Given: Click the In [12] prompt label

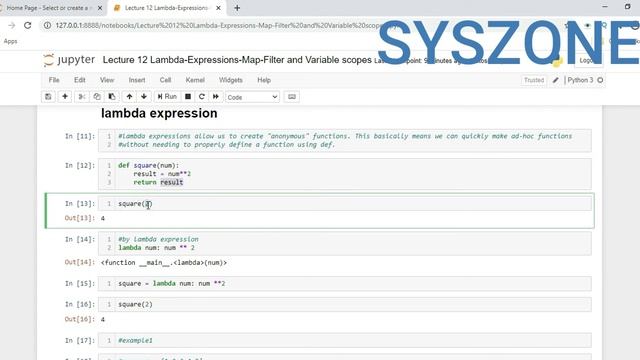Looking at the screenshot, I should coord(80,165).
